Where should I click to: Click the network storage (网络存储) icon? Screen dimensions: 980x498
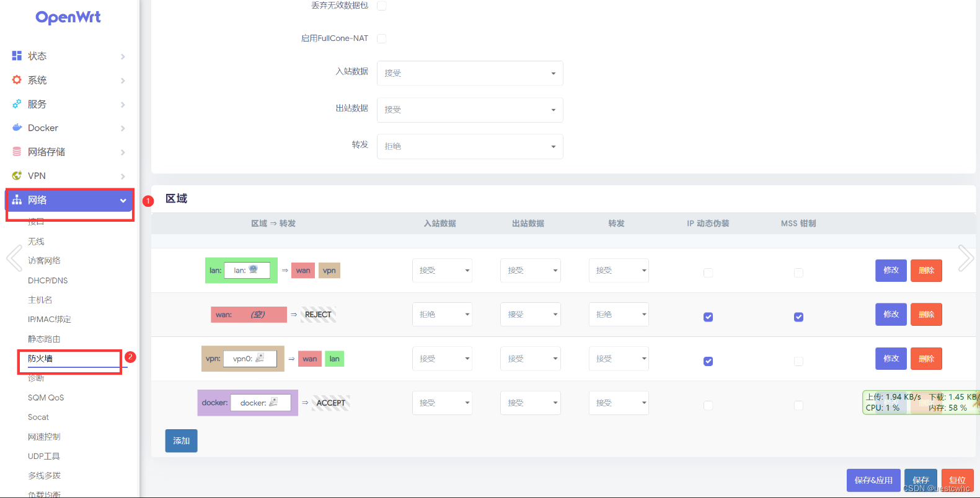click(17, 152)
